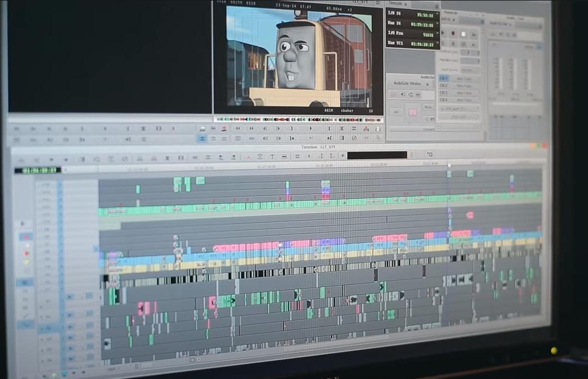
Task: Click the Record button in Punch-In tool
Action: (453, 34)
